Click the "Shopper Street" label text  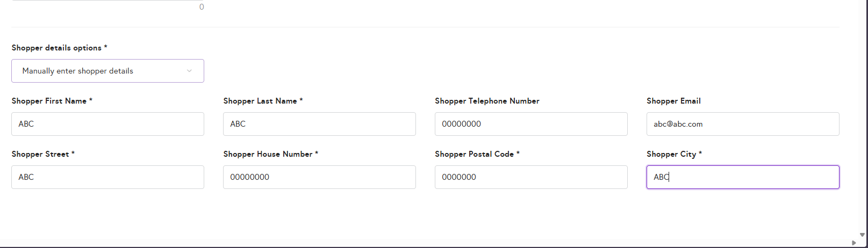[x=40, y=154]
